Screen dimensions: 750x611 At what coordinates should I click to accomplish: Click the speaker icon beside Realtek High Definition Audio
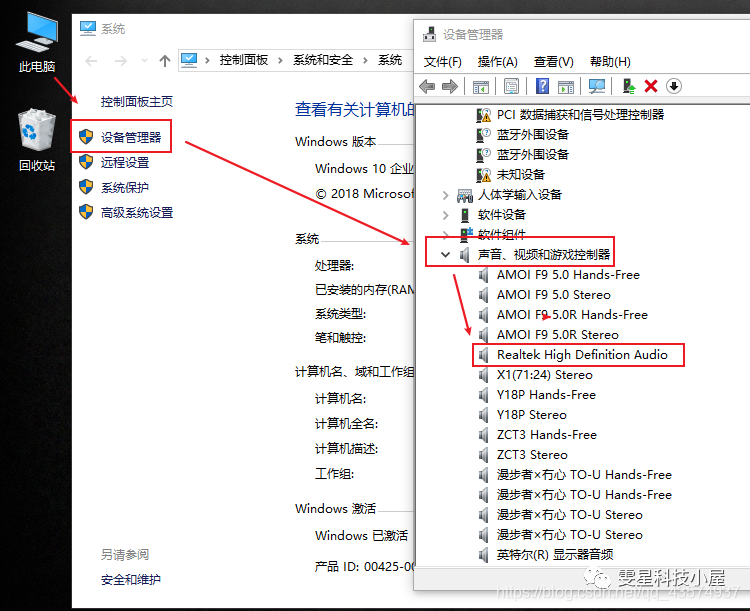pyautogui.click(x=484, y=355)
